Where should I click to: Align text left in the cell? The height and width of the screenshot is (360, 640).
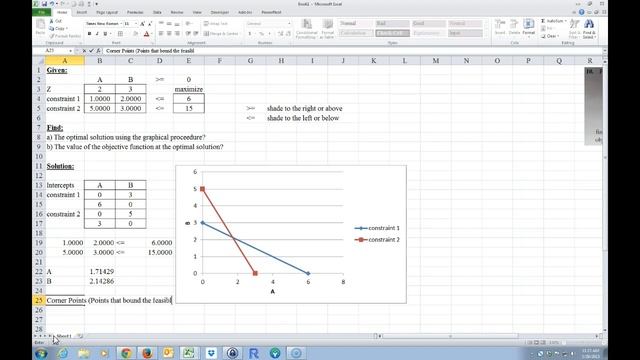pos(161,33)
